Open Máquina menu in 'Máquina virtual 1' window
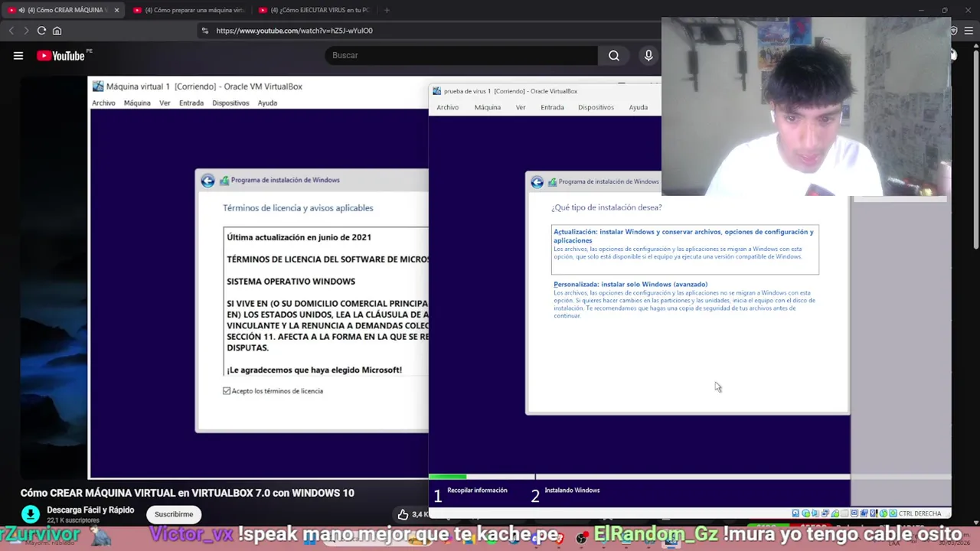 137,103
